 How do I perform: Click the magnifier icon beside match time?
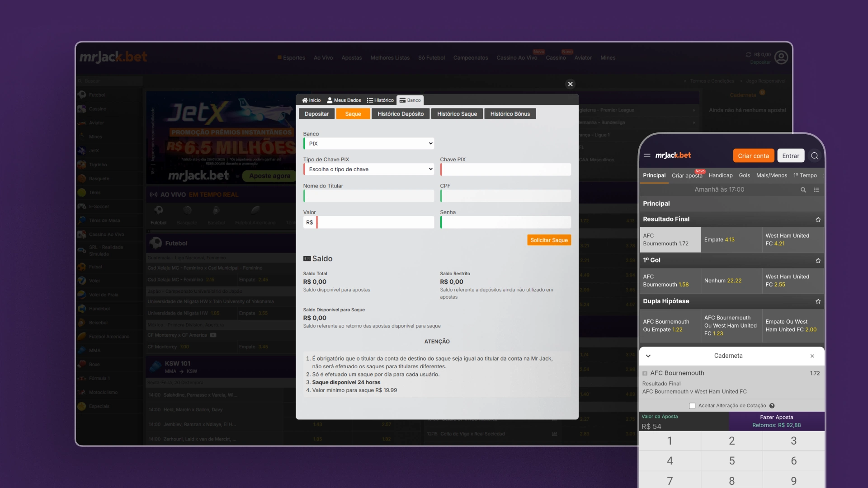pos(803,190)
